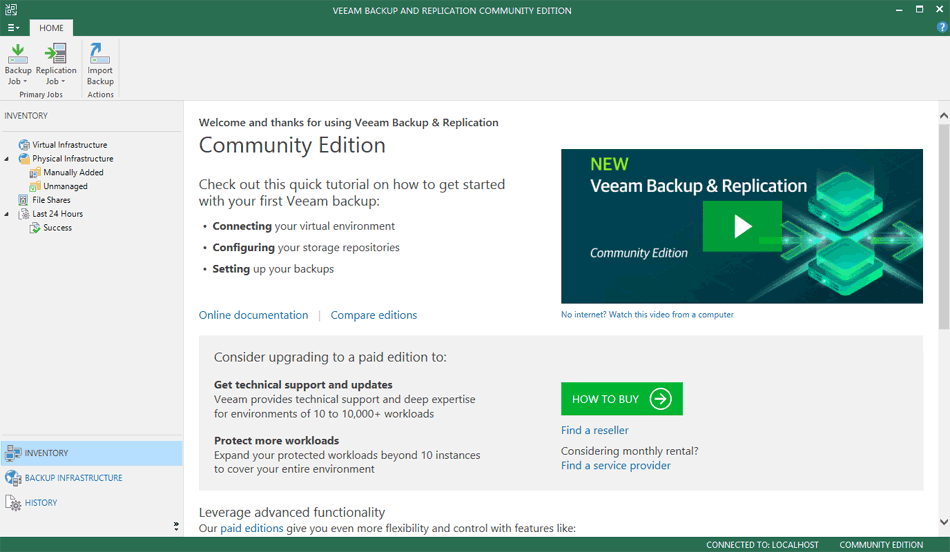The height and width of the screenshot is (552, 950).
Task: Select the Unmanaged tree item
Action: [x=65, y=187]
